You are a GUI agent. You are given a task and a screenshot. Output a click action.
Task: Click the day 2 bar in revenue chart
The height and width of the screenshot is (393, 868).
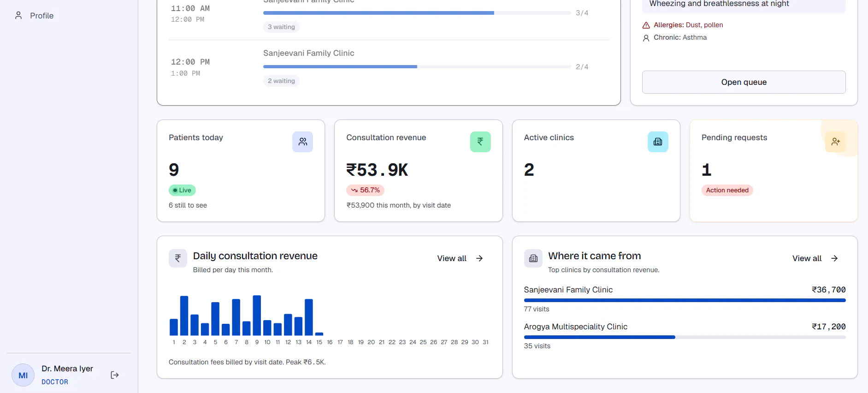[184, 316]
